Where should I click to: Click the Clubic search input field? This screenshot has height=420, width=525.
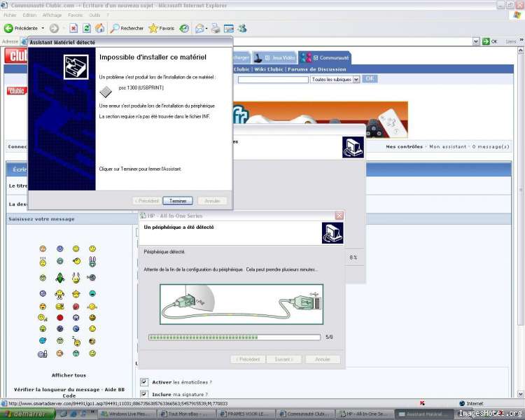[273, 80]
